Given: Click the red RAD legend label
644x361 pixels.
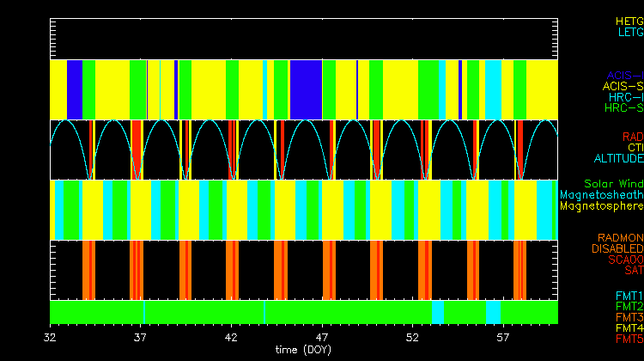Looking at the screenshot, I should (632, 137).
